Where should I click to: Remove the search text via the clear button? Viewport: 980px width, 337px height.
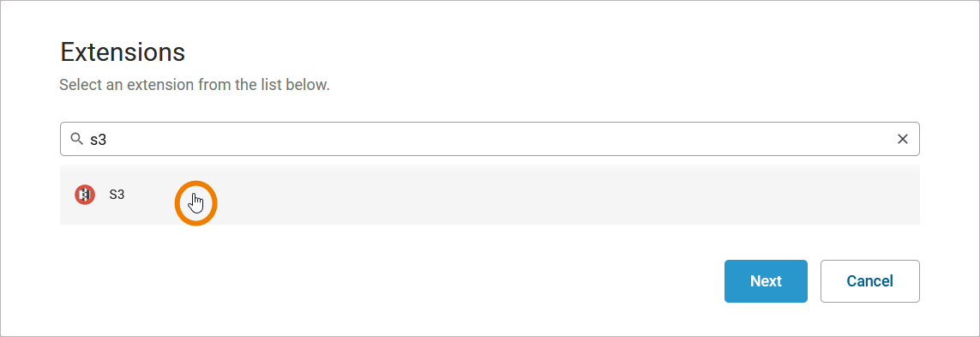[903, 139]
